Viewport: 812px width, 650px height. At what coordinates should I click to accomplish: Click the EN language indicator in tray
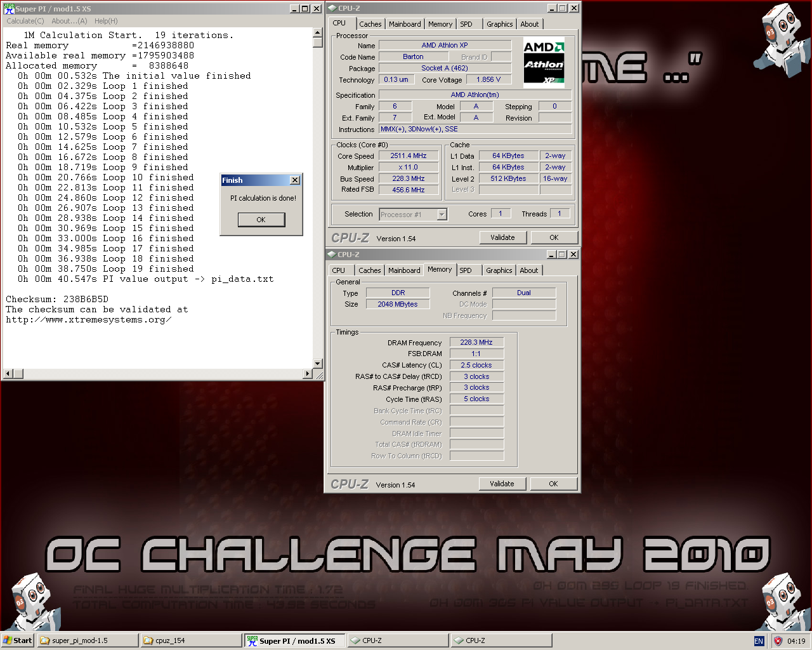pyautogui.click(x=759, y=641)
